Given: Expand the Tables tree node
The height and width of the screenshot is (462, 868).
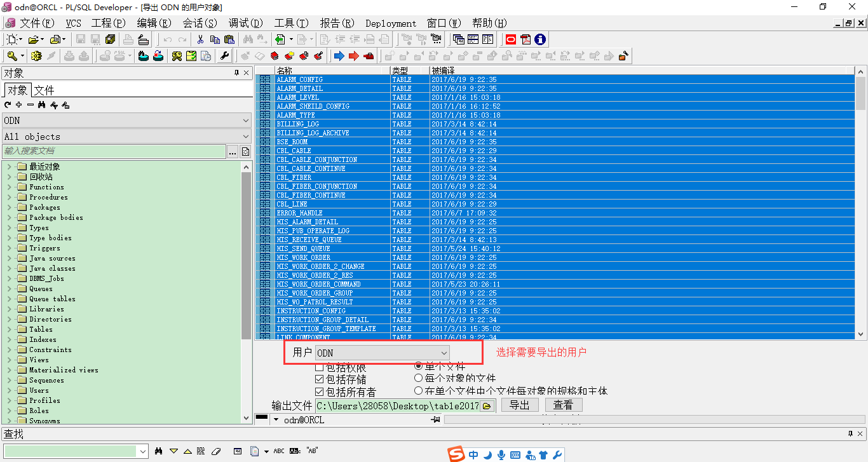Looking at the screenshot, I should [9, 329].
